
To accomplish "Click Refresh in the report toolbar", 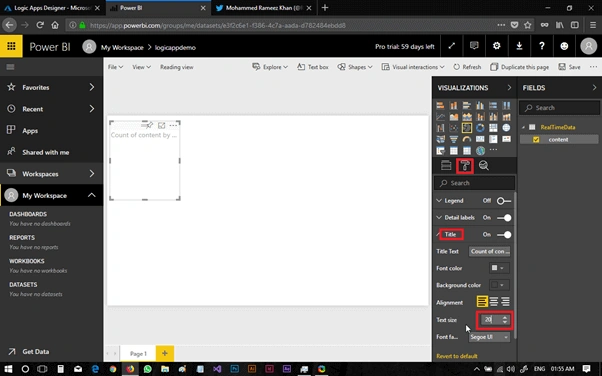I will tap(467, 67).
